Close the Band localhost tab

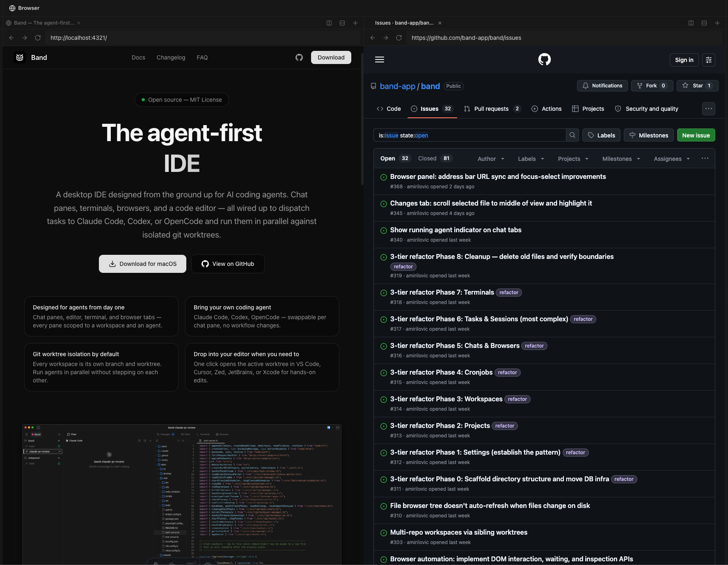pyautogui.click(x=79, y=23)
